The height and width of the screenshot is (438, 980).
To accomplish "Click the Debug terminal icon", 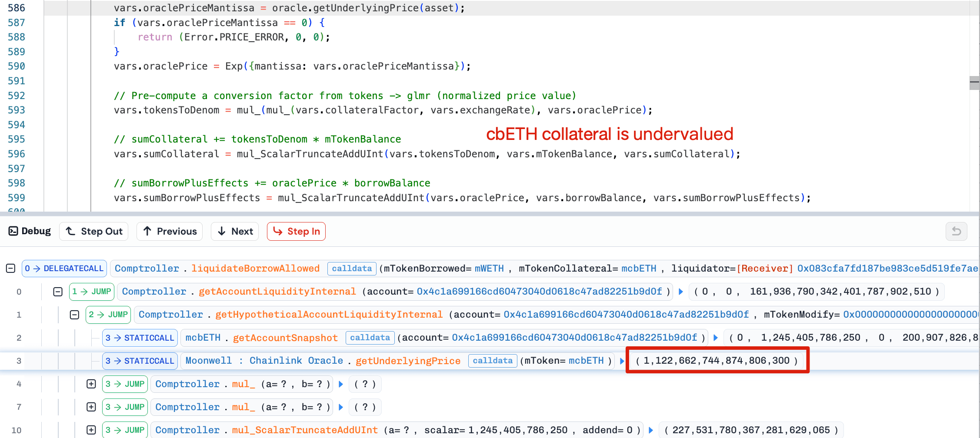I will click(13, 231).
